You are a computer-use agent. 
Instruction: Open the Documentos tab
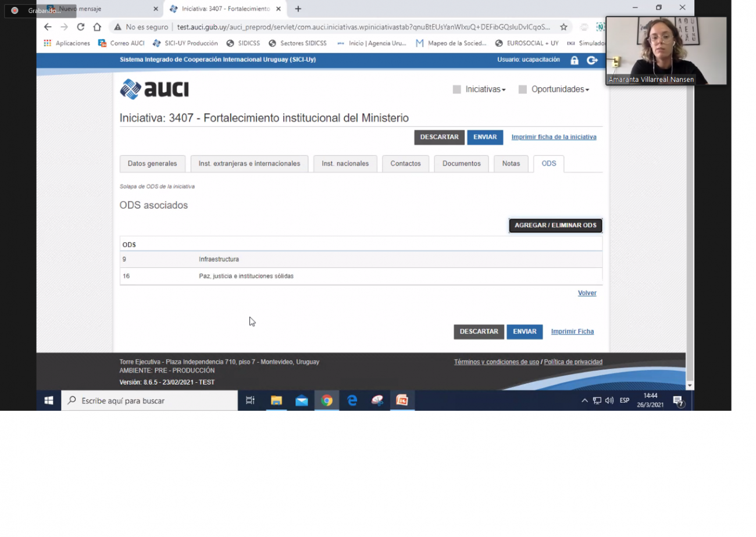[x=462, y=164]
